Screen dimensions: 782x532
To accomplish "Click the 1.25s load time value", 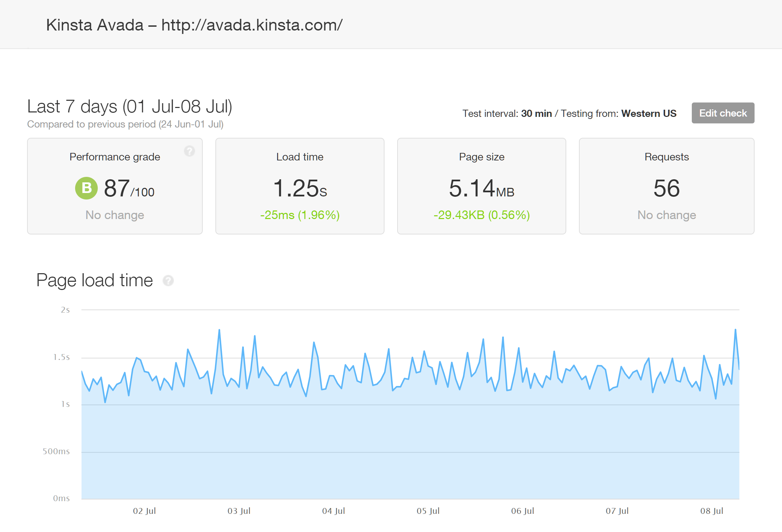I will pyautogui.click(x=300, y=188).
